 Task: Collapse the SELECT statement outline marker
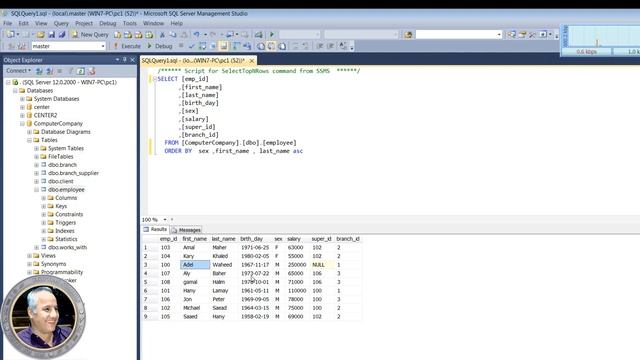coord(155,79)
